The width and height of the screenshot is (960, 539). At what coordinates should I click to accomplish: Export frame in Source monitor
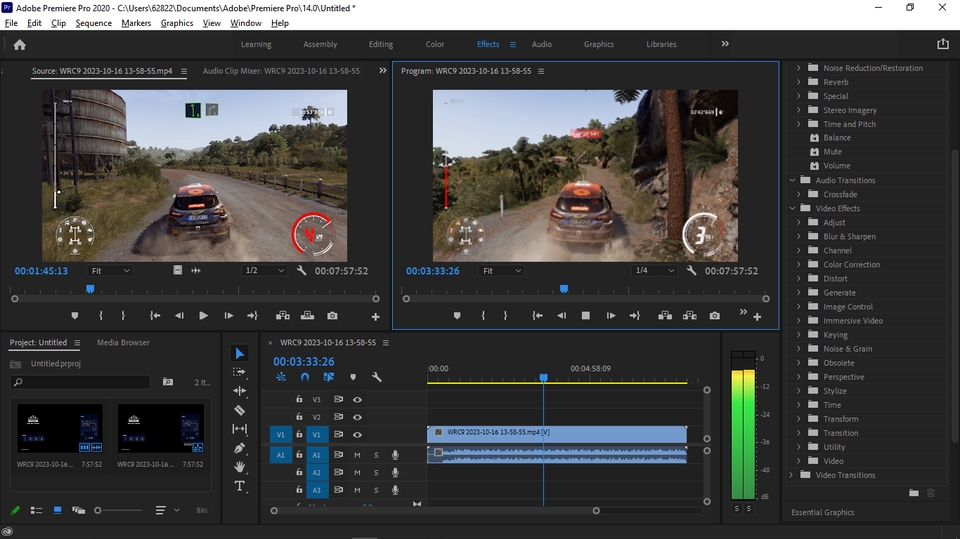[332, 315]
